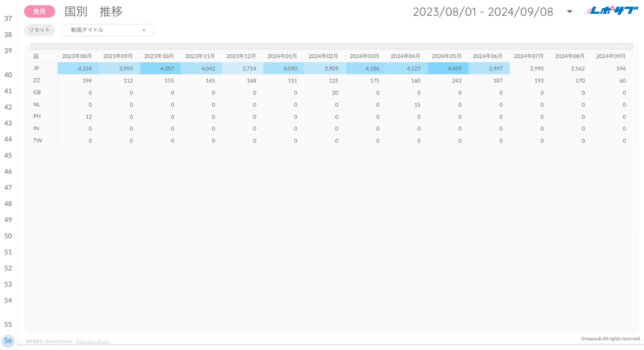Click the 2024年05月 column header

[447, 57]
